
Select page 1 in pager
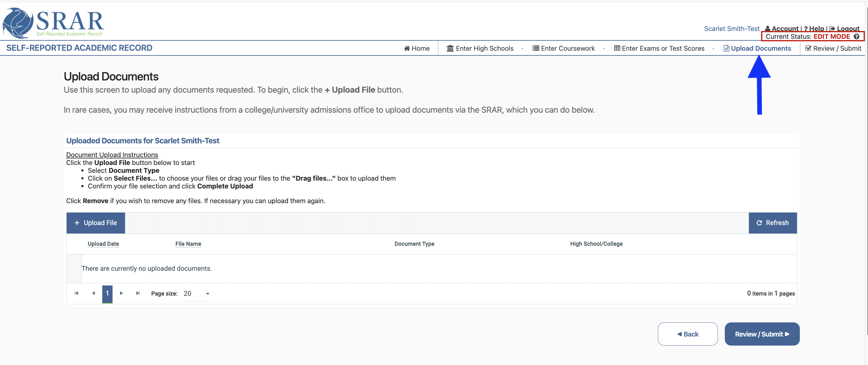(107, 293)
